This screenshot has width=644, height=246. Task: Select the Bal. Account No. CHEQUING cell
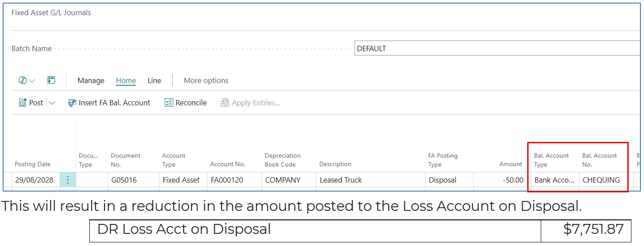tap(601, 180)
